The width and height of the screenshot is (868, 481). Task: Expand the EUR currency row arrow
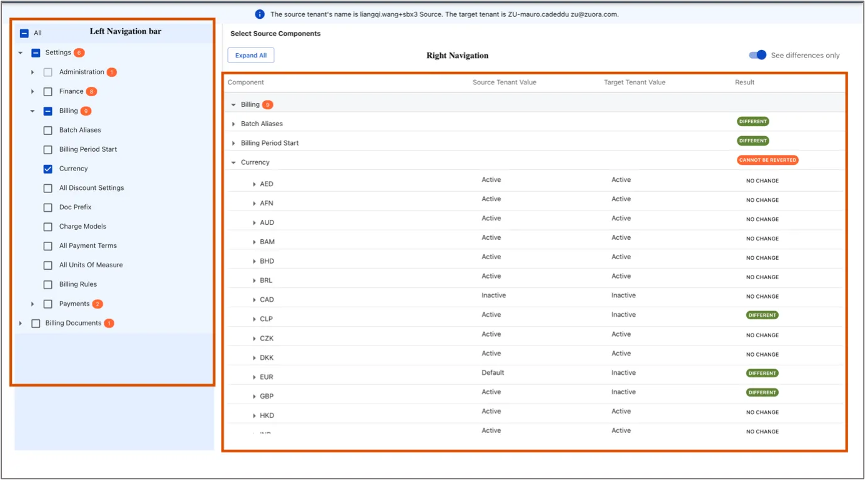254,377
